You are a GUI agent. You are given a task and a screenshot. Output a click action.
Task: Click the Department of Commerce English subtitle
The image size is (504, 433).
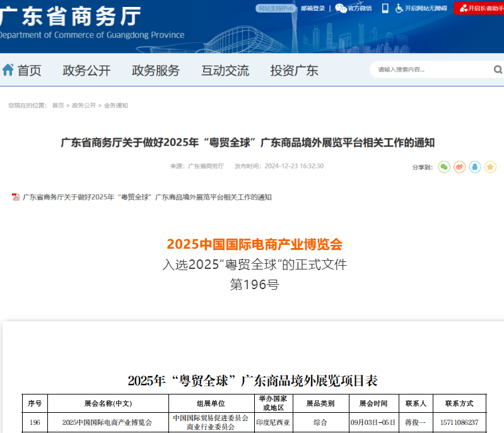tap(92, 35)
